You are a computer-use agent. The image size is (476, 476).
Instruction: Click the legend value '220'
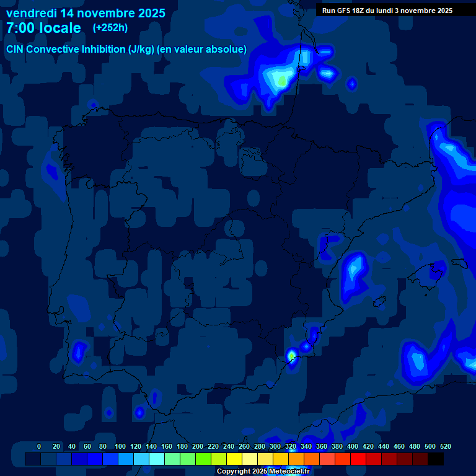(x=213, y=446)
